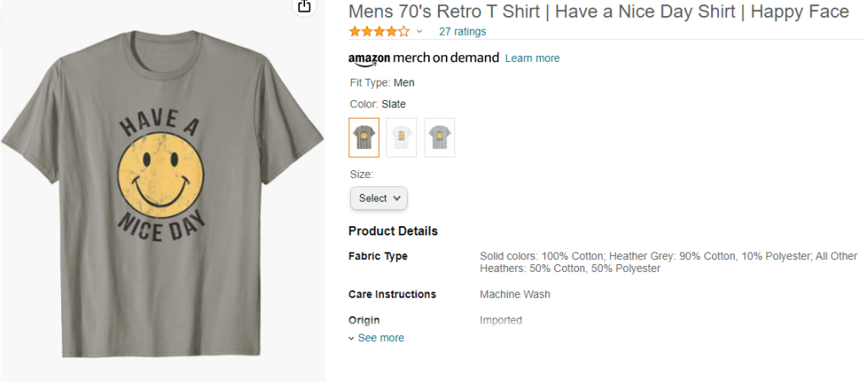Click the Amazon merch on demand logo
This screenshot has width=868, height=382.
point(424,58)
